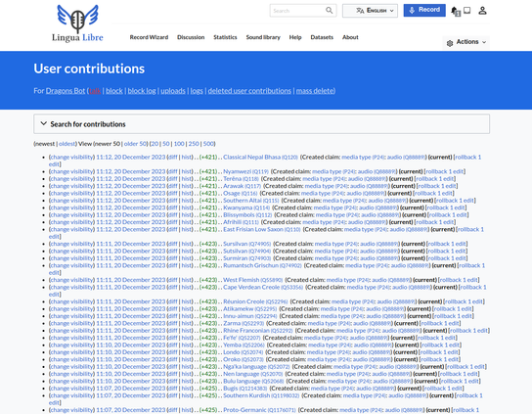Open the Atikamekw page
This screenshot has height=414, width=532.
[x=249, y=308]
